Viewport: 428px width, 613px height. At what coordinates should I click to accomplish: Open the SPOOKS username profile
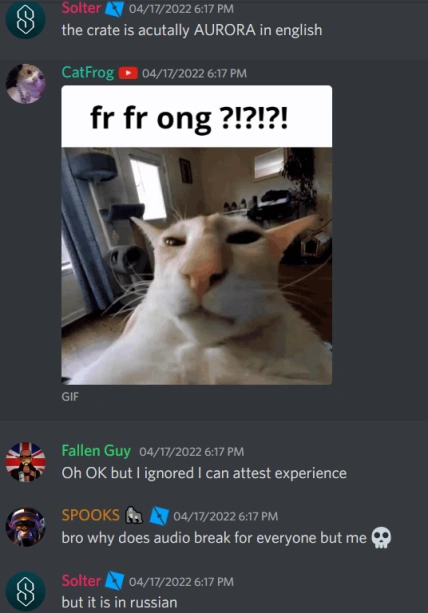click(x=91, y=515)
